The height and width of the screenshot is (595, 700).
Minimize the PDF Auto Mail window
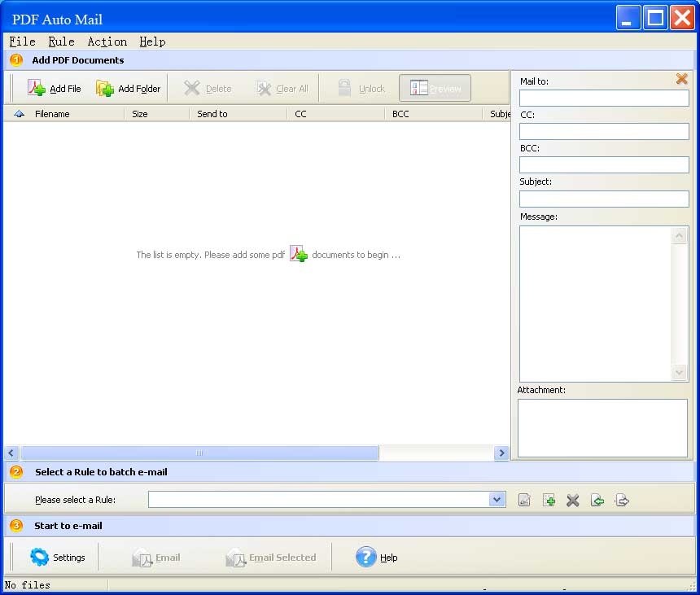pos(628,18)
